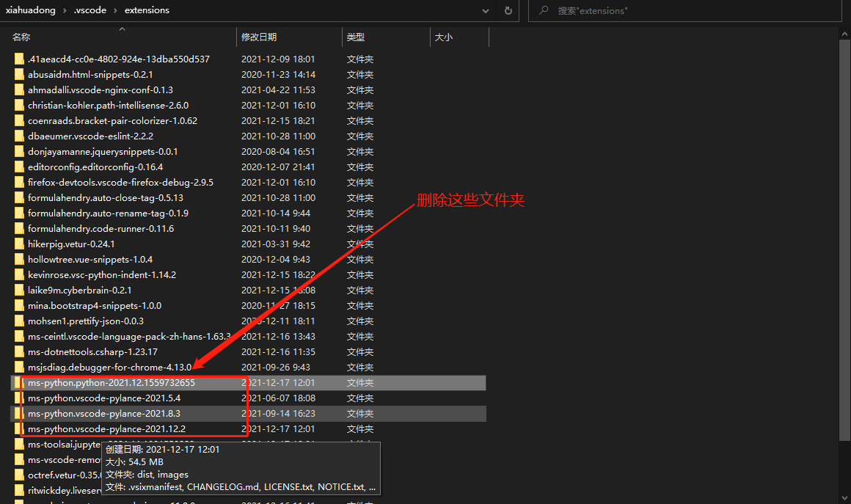This screenshot has width=851, height=504.
Task: Click the extensions segment in the breadcrumb
Action: pos(146,10)
